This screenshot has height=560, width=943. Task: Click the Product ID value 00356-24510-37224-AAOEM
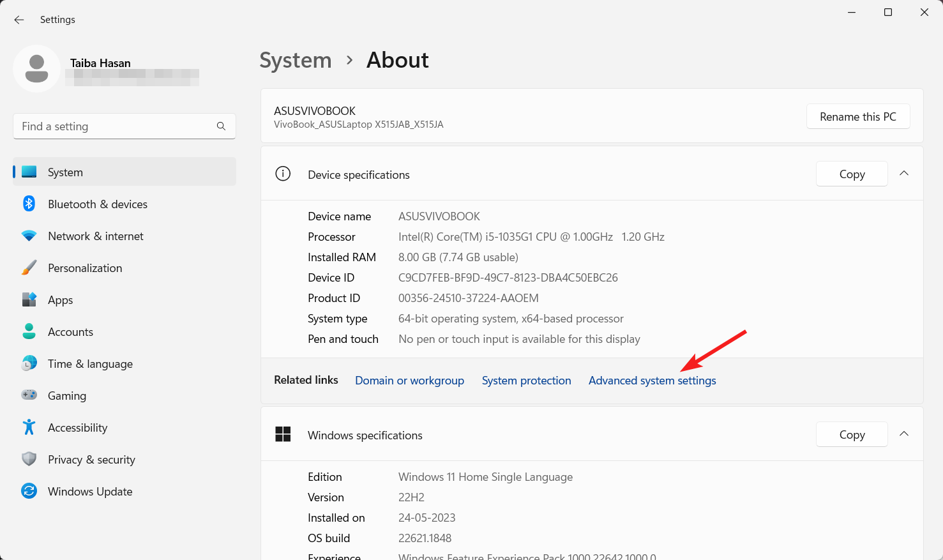tap(469, 298)
